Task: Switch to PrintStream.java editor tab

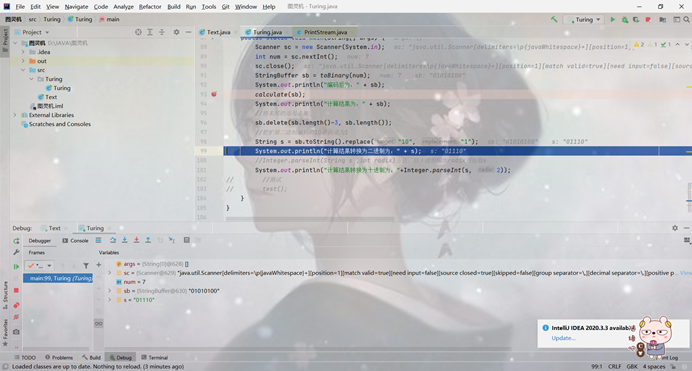Action: coord(326,32)
